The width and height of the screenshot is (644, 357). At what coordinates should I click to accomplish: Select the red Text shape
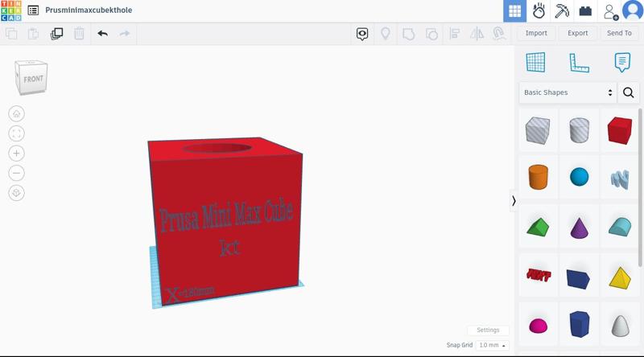point(538,275)
